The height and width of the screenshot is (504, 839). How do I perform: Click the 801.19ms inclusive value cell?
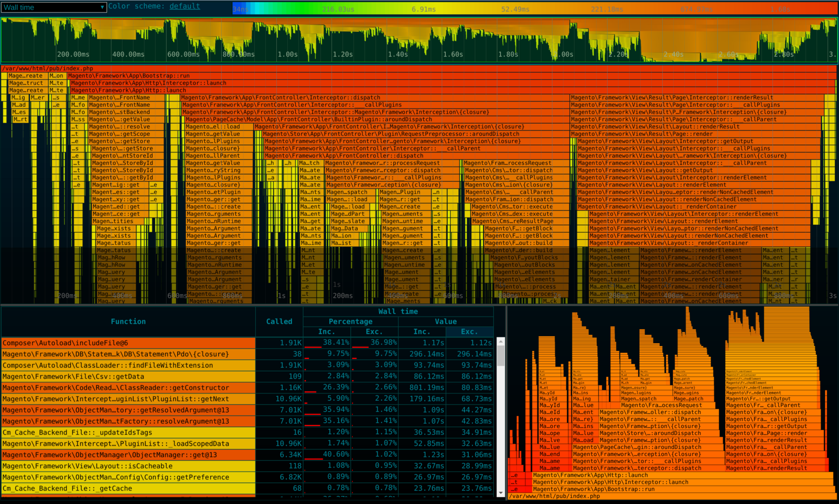click(x=422, y=388)
